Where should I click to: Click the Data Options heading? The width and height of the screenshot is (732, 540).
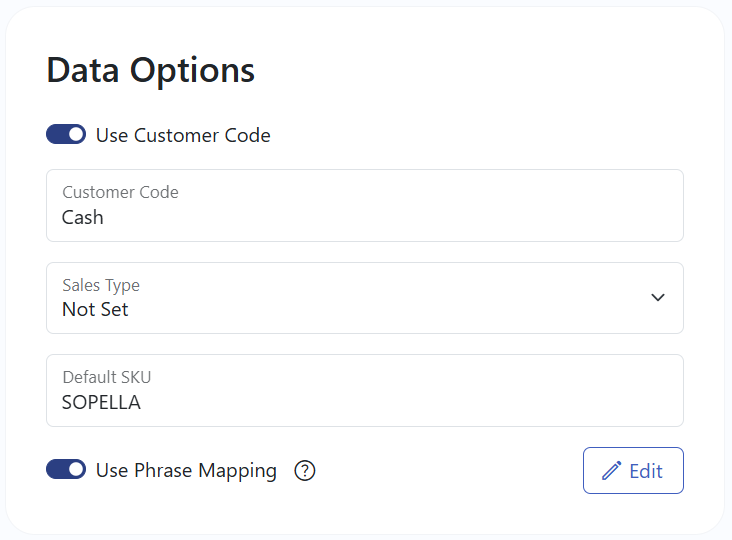(x=150, y=70)
